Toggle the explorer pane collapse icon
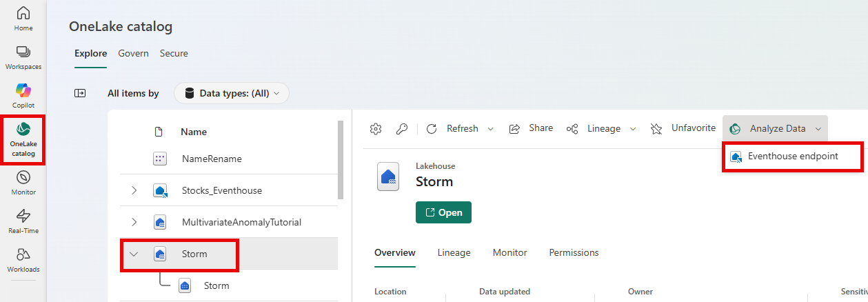This screenshot has height=302, width=868. coord(80,93)
